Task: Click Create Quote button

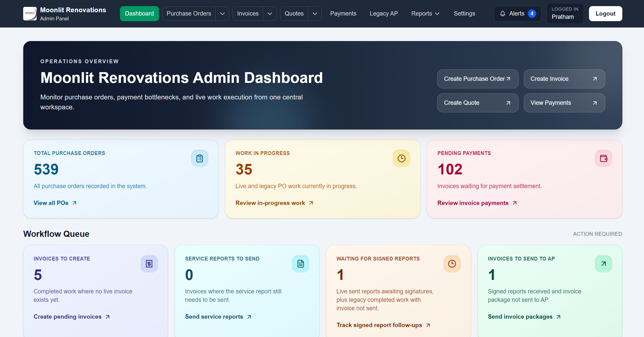Action: pos(478,103)
